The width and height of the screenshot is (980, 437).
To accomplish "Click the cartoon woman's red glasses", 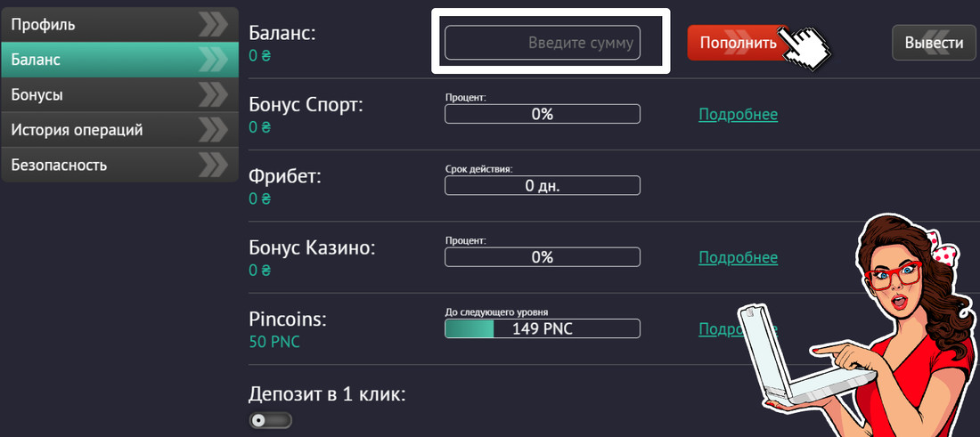I will 892,276.
